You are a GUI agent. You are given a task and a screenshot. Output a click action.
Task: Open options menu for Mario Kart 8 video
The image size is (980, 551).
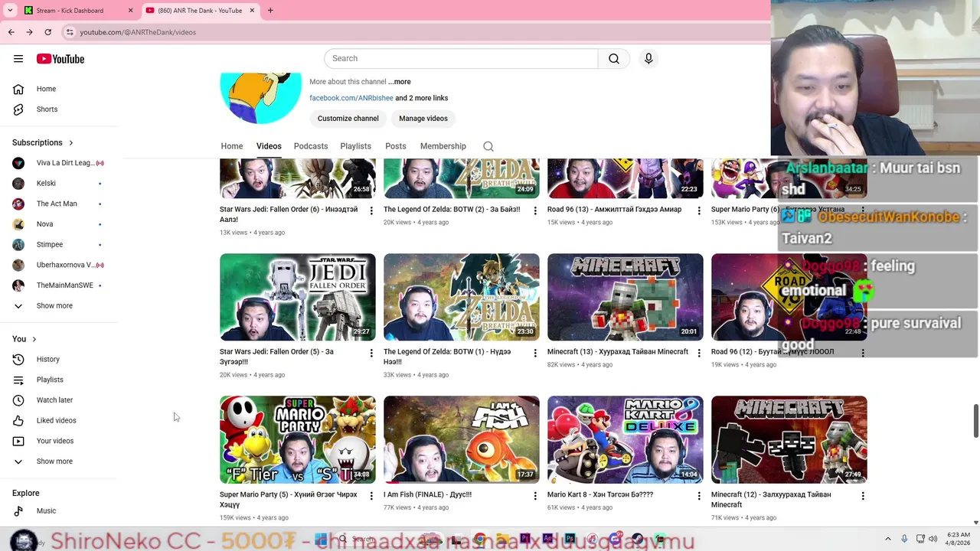[699, 496]
